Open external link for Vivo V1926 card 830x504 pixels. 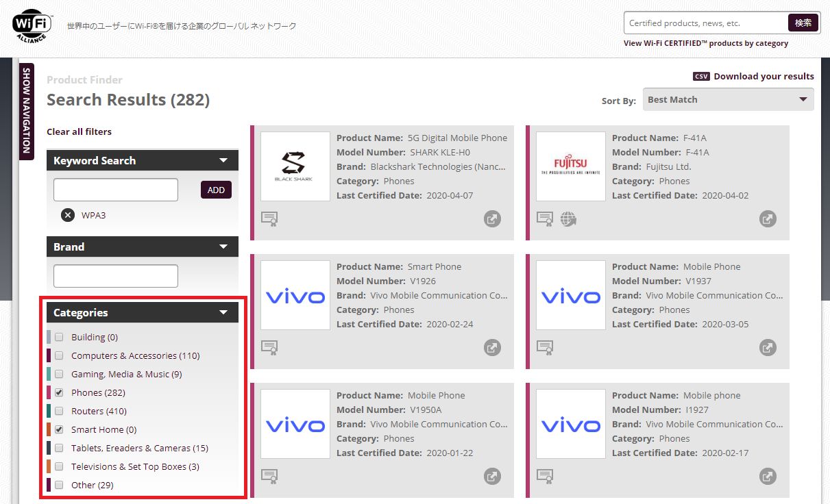(492, 348)
